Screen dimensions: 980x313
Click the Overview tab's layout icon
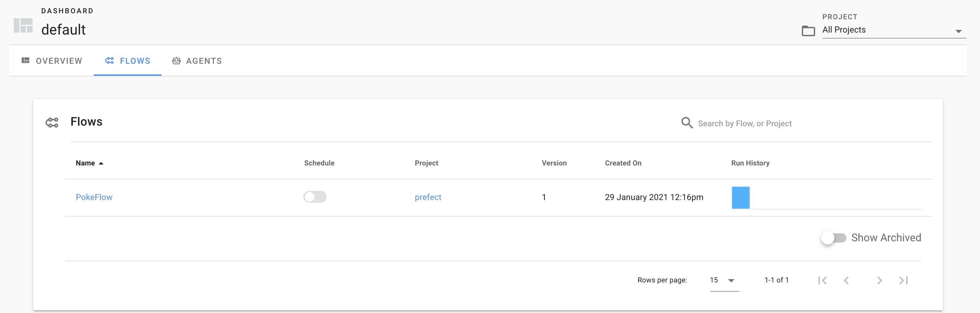click(25, 60)
